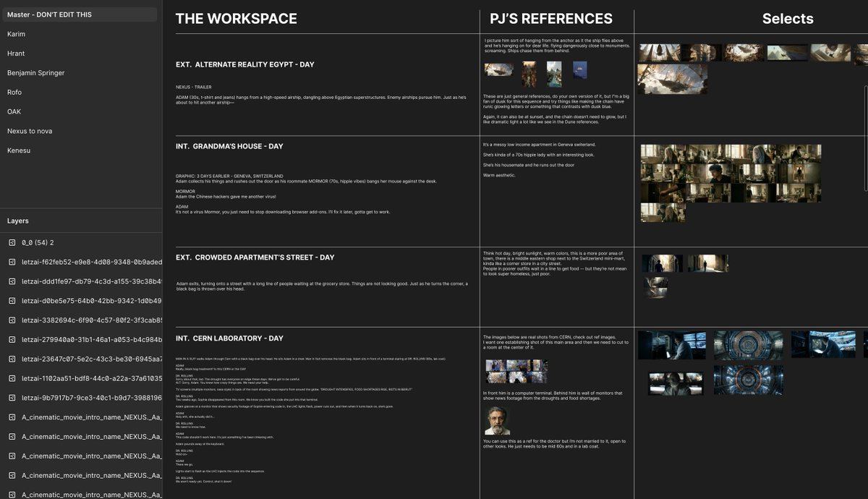Open the Nexus to nova page
Screen dimensions: 868x499
click(x=30, y=131)
